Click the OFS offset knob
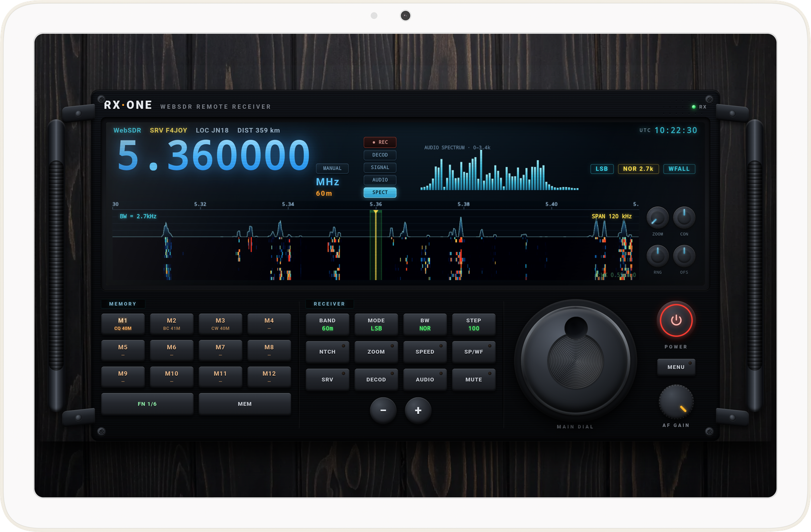811x532 pixels. [684, 256]
